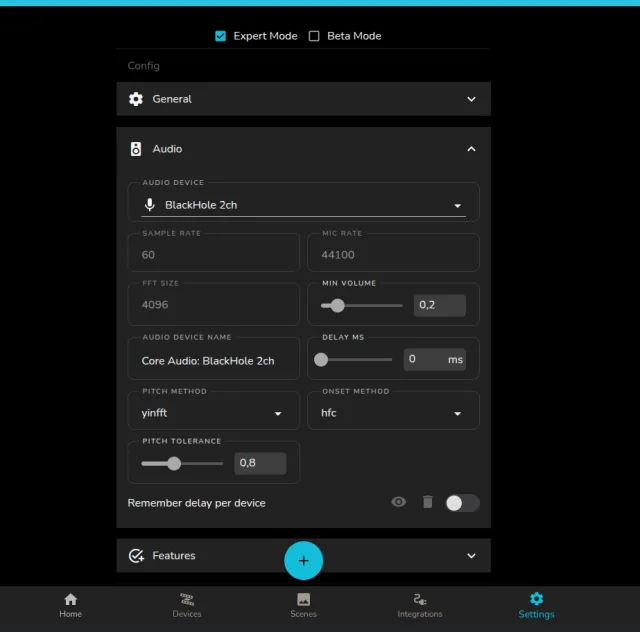Expand the Features section chevron
The width and height of the screenshot is (640, 632).
click(x=471, y=556)
